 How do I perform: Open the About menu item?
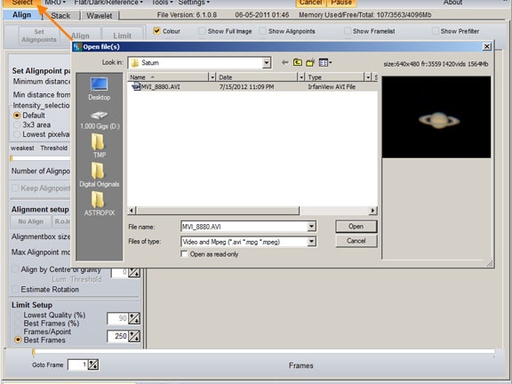452,2
